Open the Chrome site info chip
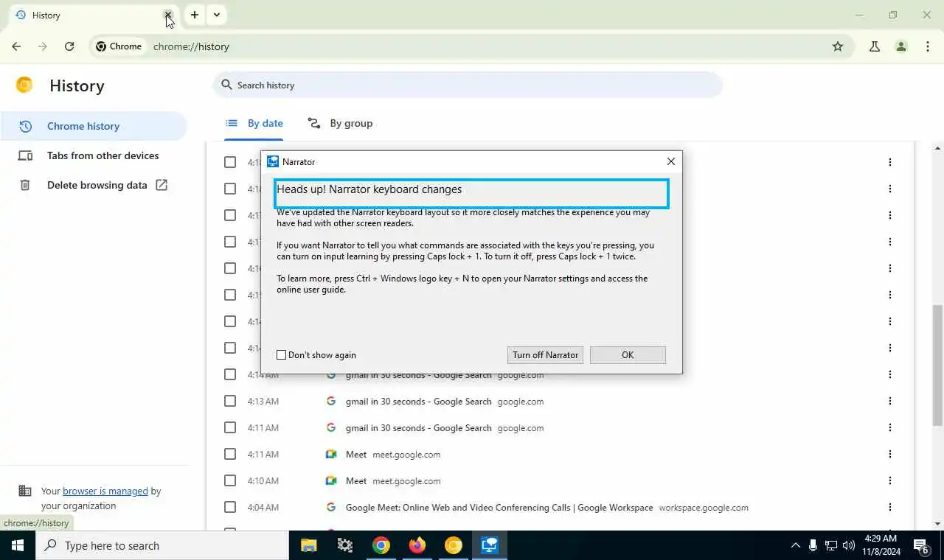Viewport: 944px width, 560px height. point(119,46)
